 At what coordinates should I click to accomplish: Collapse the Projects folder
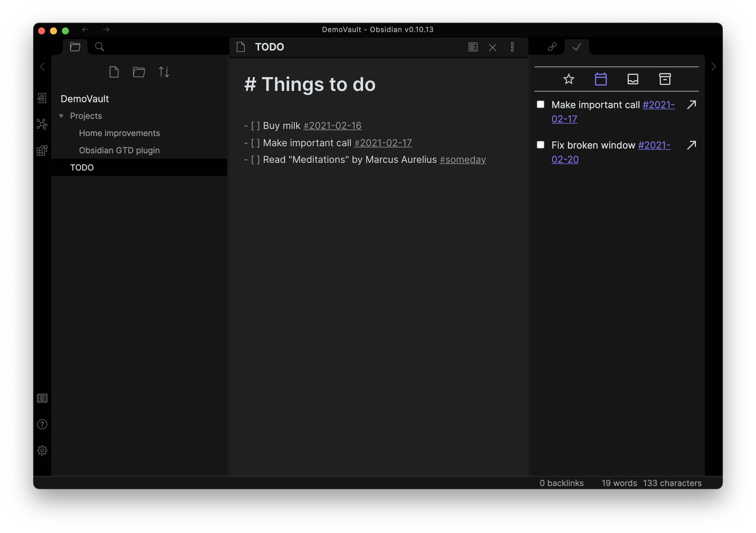(x=61, y=116)
